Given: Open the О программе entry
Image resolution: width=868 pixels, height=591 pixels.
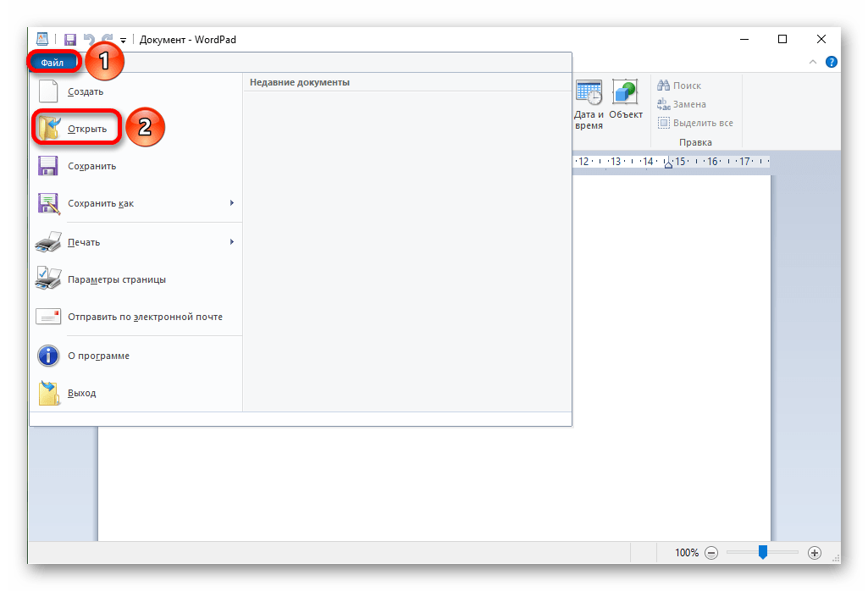Looking at the screenshot, I should tap(98, 356).
